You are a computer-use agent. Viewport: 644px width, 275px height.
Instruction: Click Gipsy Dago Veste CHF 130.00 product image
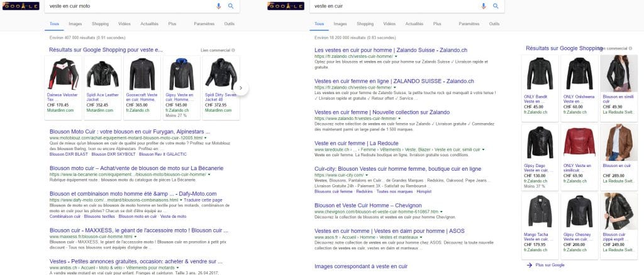540,143
